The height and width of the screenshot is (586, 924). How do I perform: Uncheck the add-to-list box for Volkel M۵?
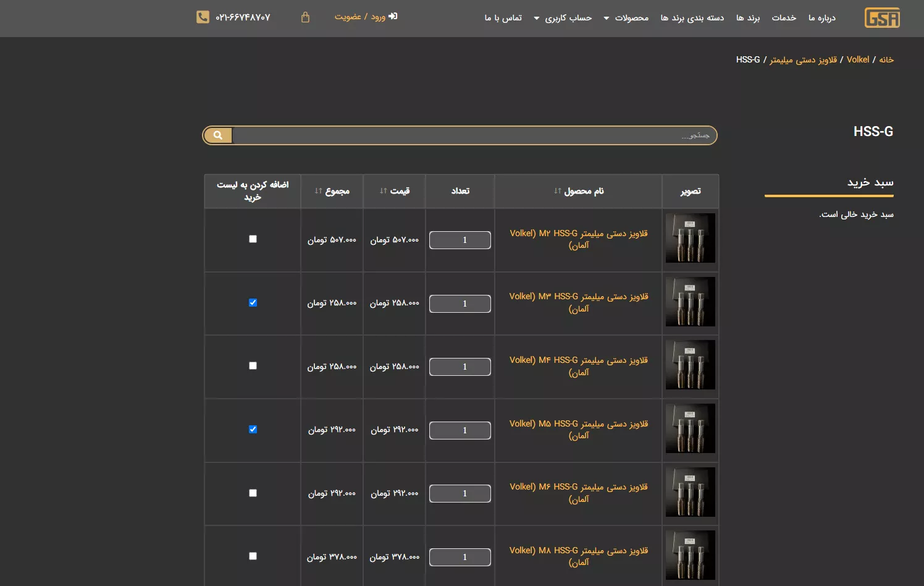pos(253,429)
